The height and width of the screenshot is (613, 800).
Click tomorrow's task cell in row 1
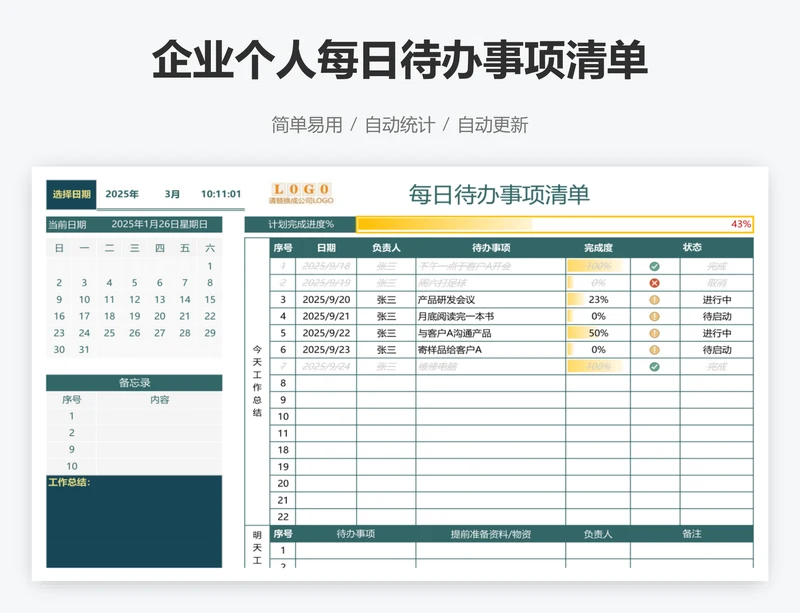pos(356,550)
